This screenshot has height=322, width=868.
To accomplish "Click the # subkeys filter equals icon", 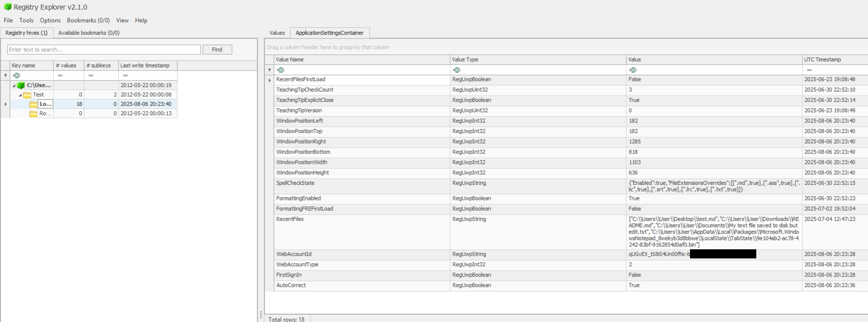I will tap(91, 75).
